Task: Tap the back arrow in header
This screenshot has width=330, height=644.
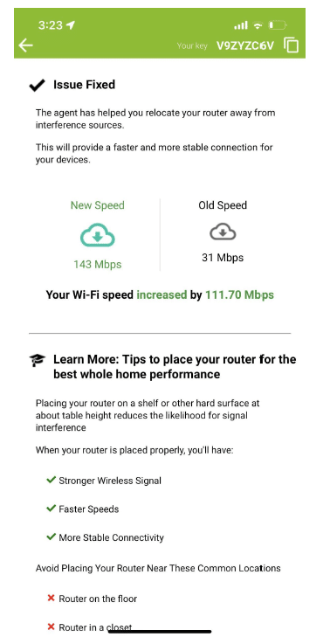Action: 25,45
